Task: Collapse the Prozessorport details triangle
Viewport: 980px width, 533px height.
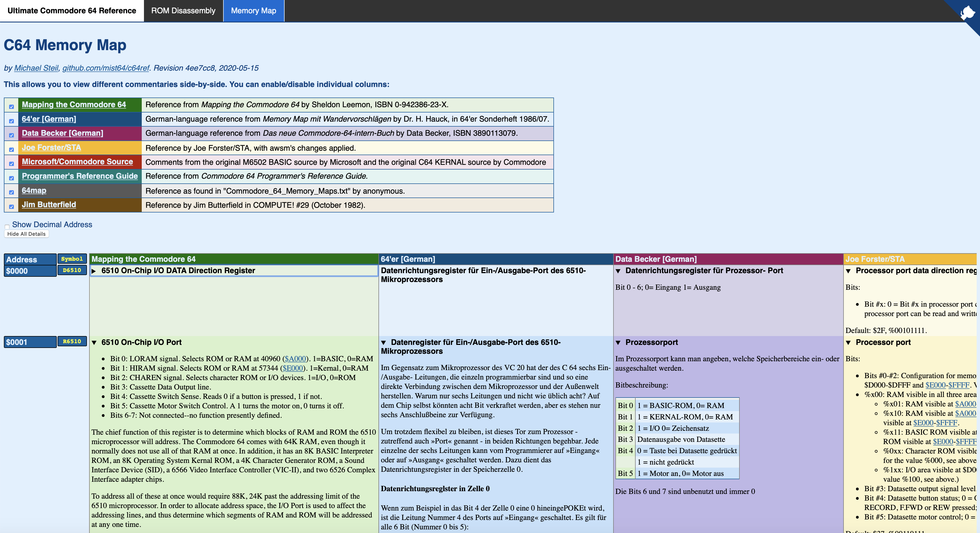Action: pos(618,343)
